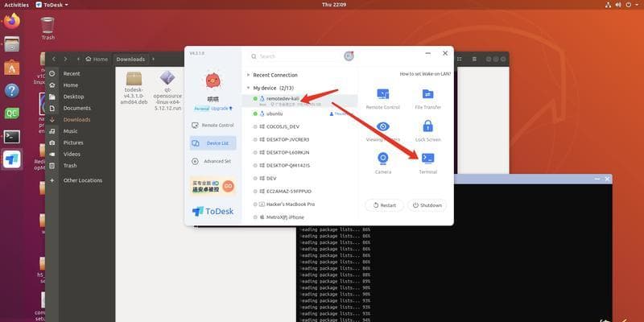644x322 pixels.
Task: Select the Viewing Screen eye icon
Action: tap(383, 126)
